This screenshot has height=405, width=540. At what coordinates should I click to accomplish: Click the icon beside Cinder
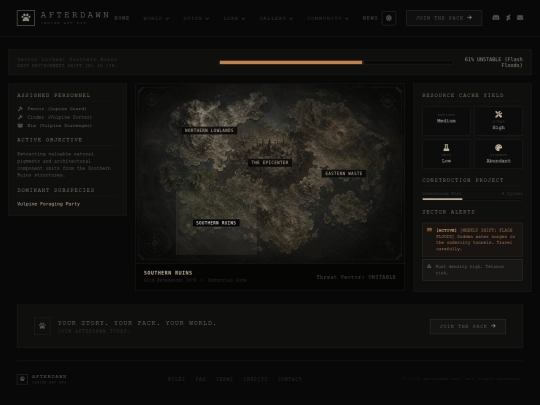pyautogui.click(x=20, y=117)
